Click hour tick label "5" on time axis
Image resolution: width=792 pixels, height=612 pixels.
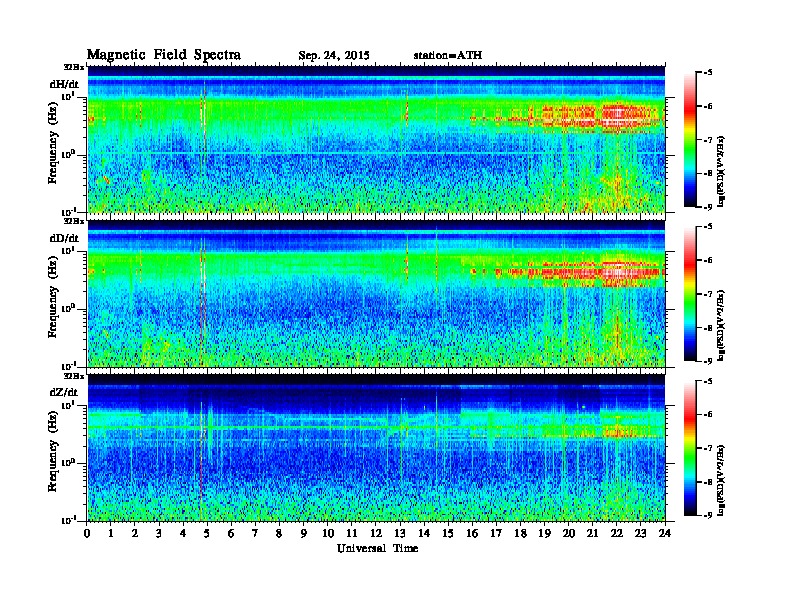coord(207,533)
